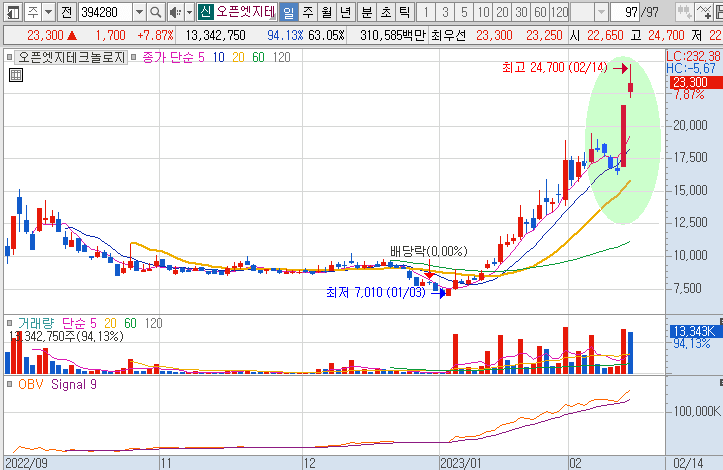Click the red 23,300 current price tag
This screenshot has height=470, width=723.
695,83
